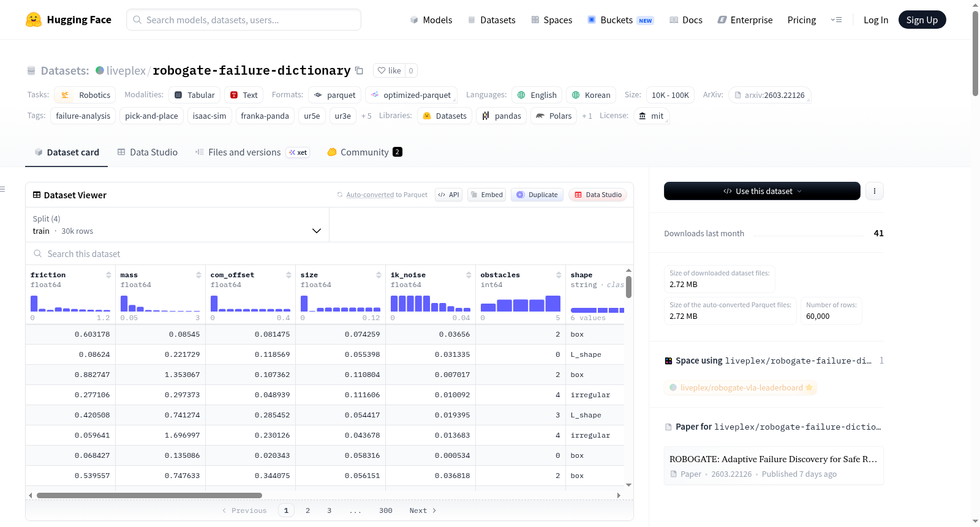
Task: Click the sort icon on mass column
Action: [x=198, y=275]
